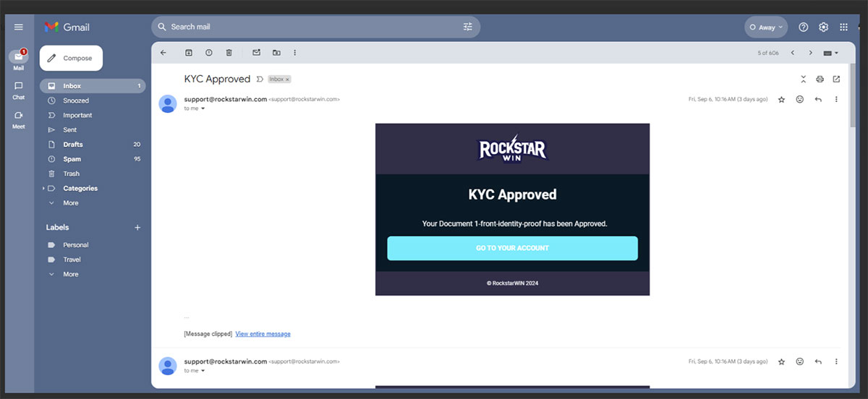Open first message's More menu
Image resolution: width=868 pixels, height=399 pixels.
click(x=836, y=99)
